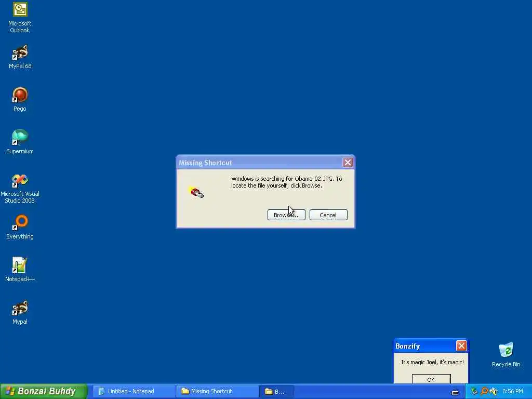The image size is (532, 399).
Task: Switch to Untitled - Notepad taskbar button
Action: [x=134, y=391]
